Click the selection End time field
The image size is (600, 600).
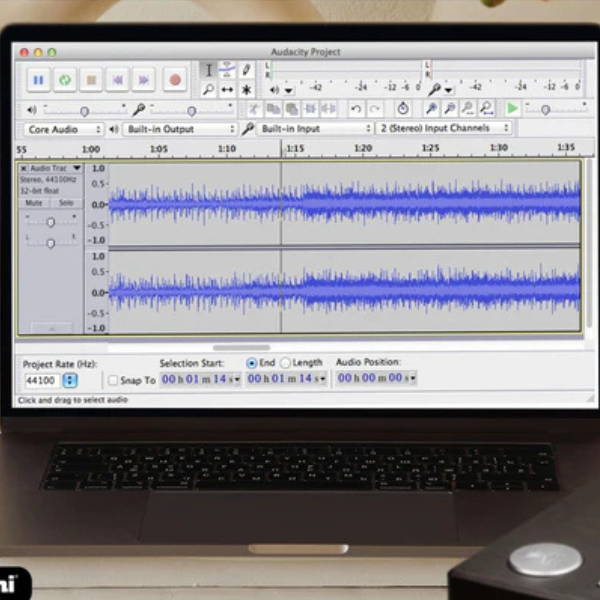[286, 379]
